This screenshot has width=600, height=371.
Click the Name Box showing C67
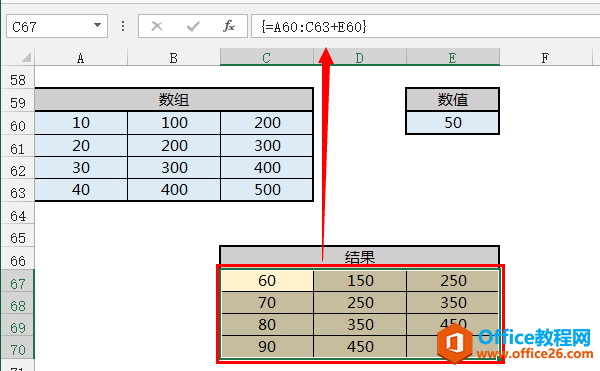click(57, 26)
